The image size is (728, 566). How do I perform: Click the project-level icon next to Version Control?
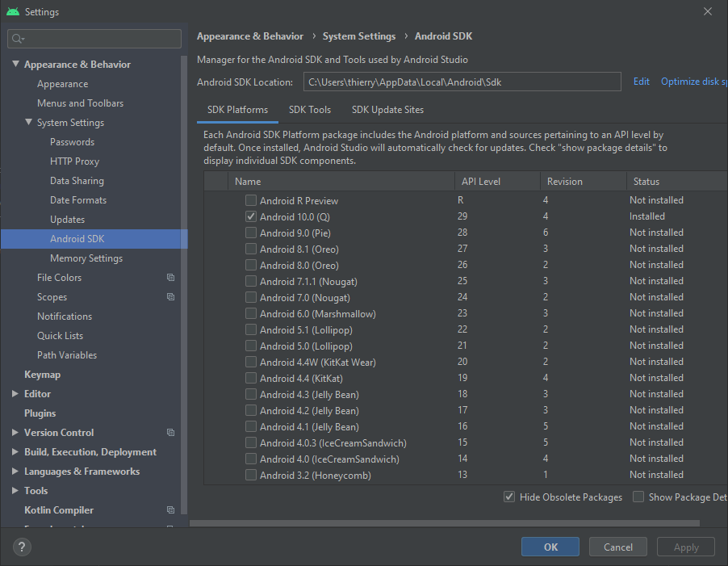(170, 433)
